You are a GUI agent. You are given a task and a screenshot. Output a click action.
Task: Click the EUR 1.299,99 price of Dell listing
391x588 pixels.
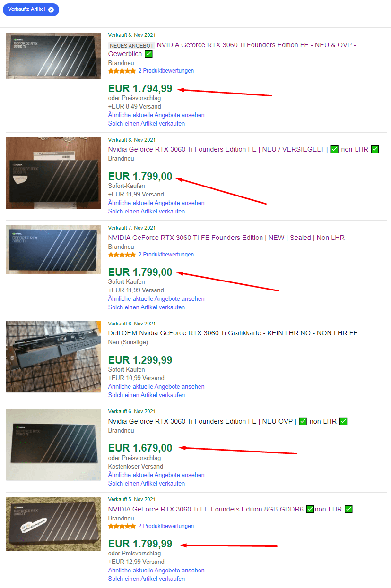[140, 360]
